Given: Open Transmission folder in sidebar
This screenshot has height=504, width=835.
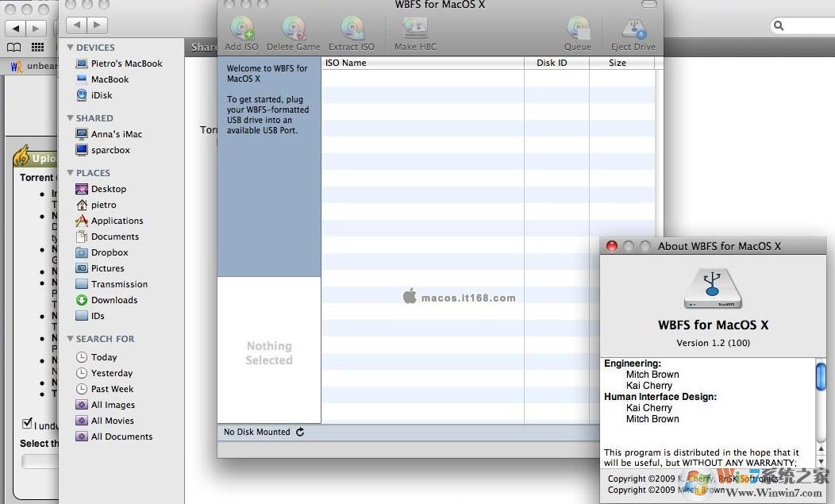Looking at the screenshot, I should click(111, 284).
